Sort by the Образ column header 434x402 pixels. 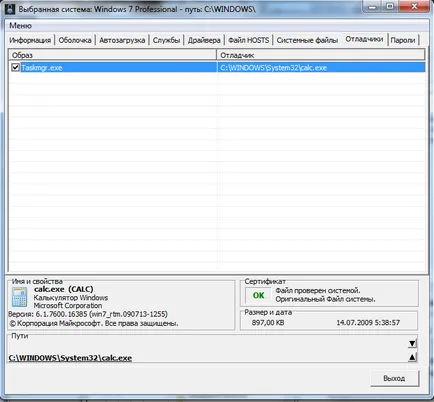click(113, 55)
